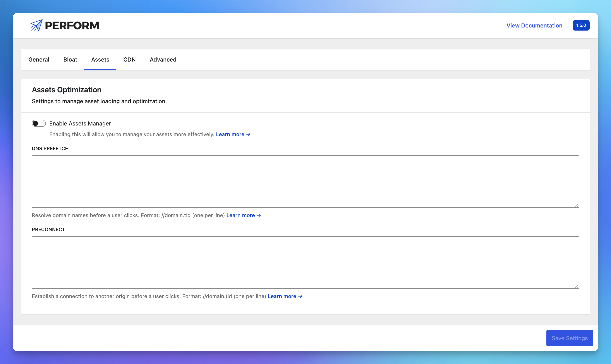Focus the Preconnect text area

pos(305,263)
